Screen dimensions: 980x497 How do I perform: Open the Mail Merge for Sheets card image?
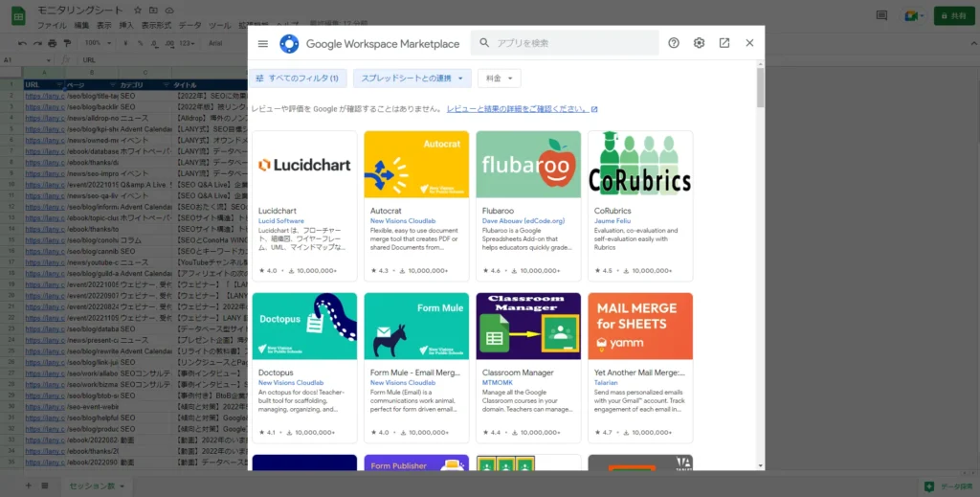coord(640,327)
